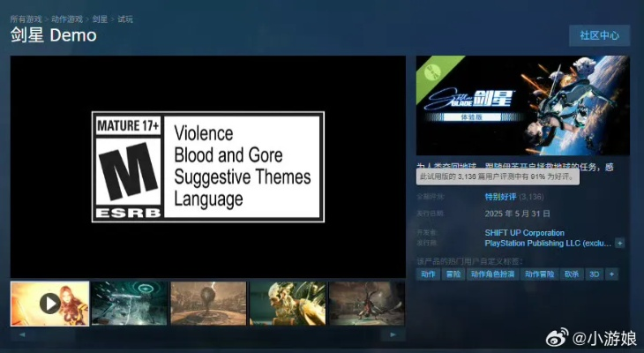This screenshot has width=644, height=353.
Task: Go to 所有游戏 breadcrumb link
Action: click(26, 19)
